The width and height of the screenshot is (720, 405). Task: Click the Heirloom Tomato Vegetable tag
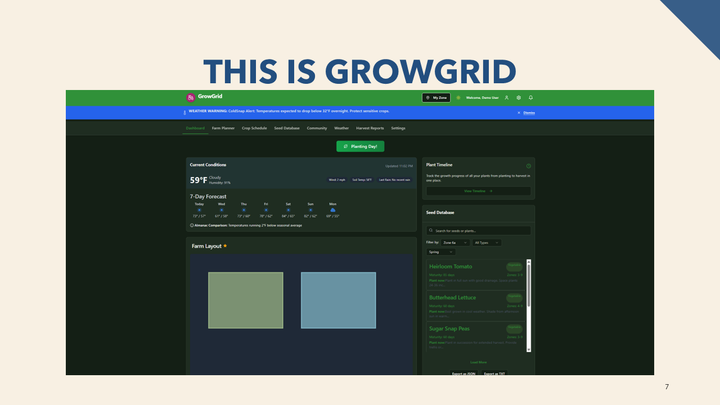point(514,266)
